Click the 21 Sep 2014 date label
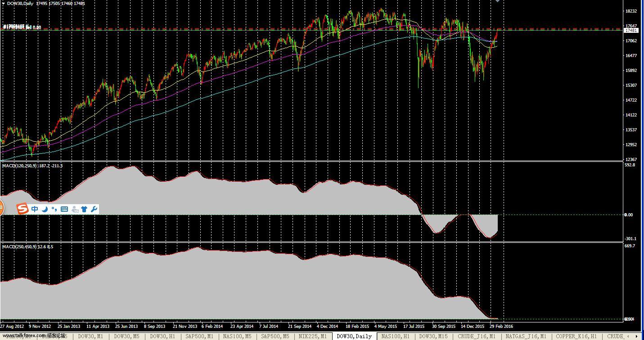The image size is (644, 340). pyautogui.click(x=300, y=327)
